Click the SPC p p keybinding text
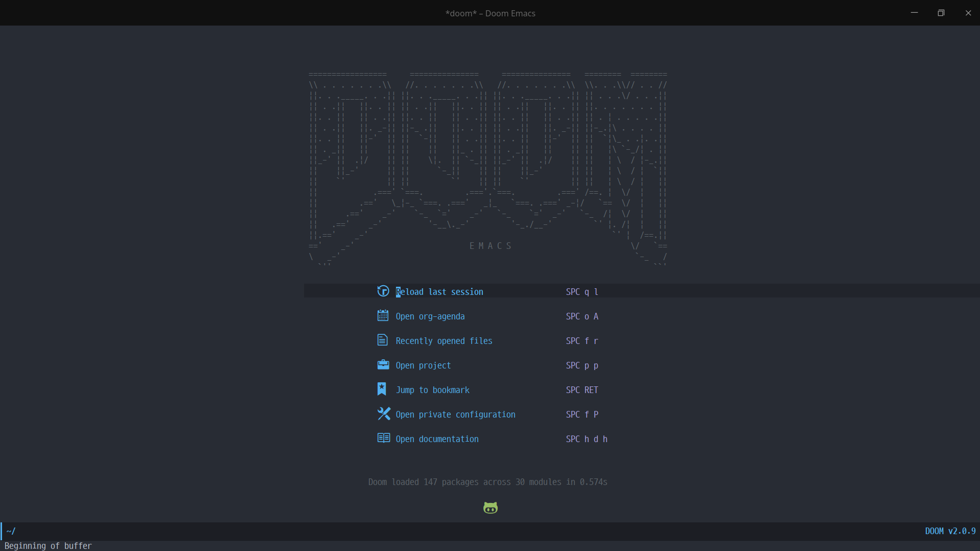 582,365
